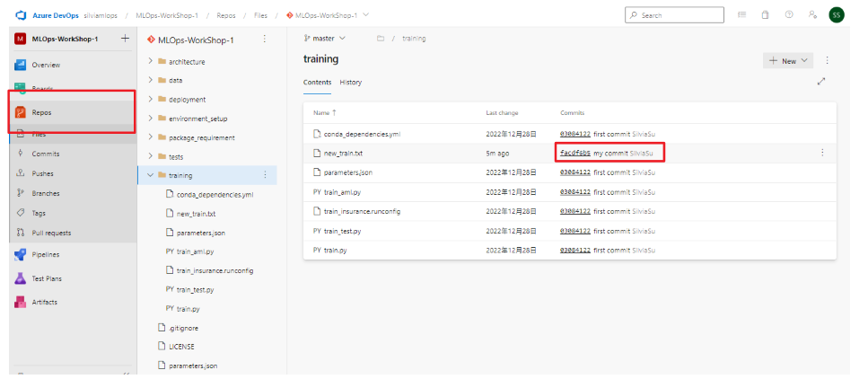Sort by the Name column header
The image size is (868, 379).
325,112
